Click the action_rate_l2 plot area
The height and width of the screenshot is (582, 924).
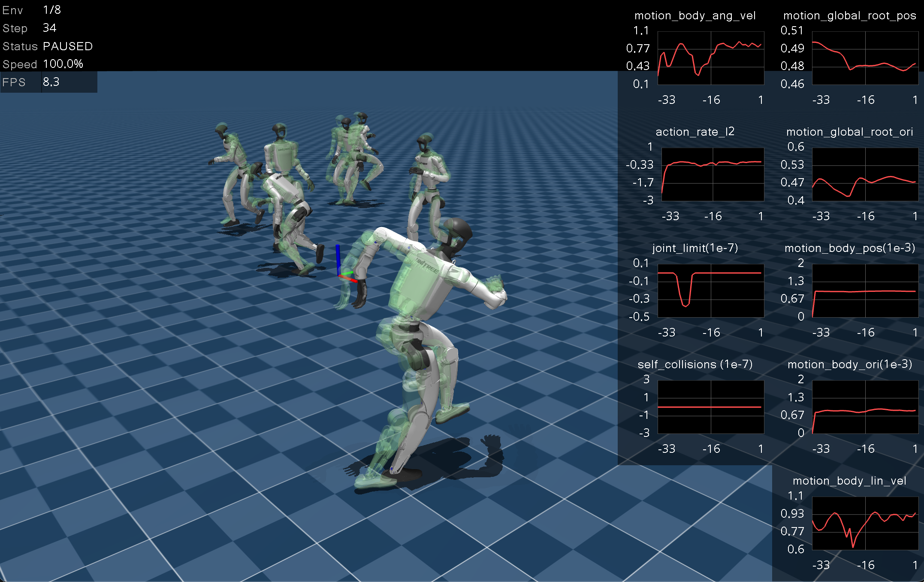point(712,174)
